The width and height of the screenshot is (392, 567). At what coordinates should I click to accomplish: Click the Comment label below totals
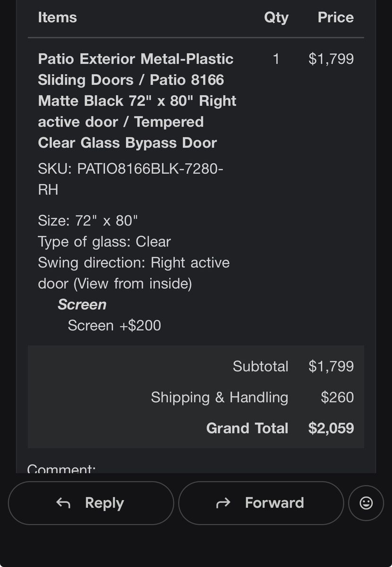61,469
